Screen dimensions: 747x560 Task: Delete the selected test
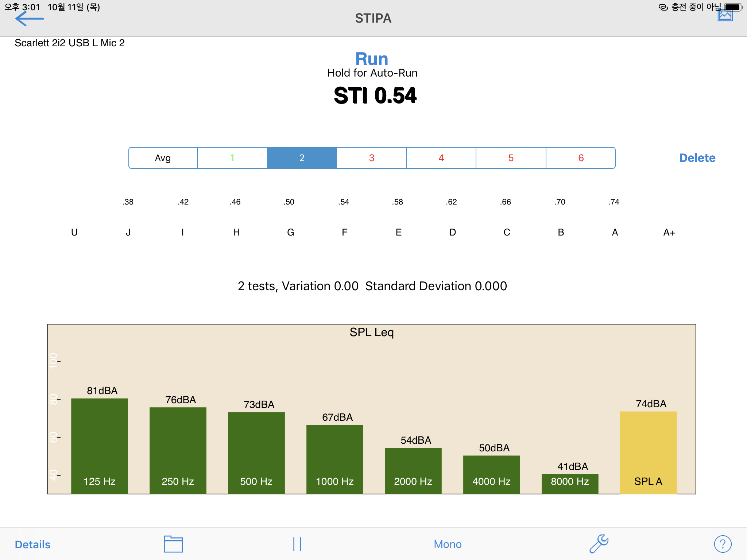[697, 158]
